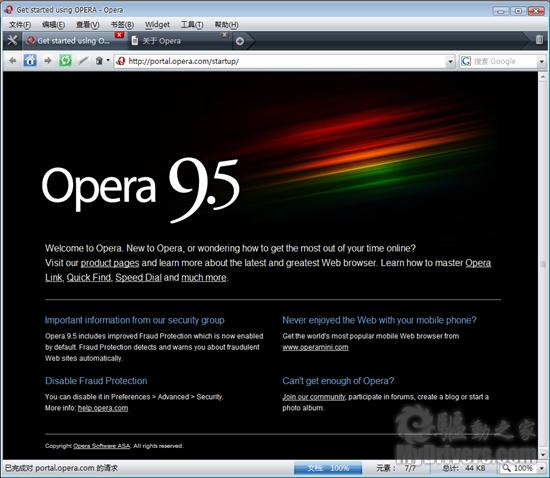Click the Back arrow button
Image resolution: width=550 pixels, height=478 pixels.
point(12,61)
